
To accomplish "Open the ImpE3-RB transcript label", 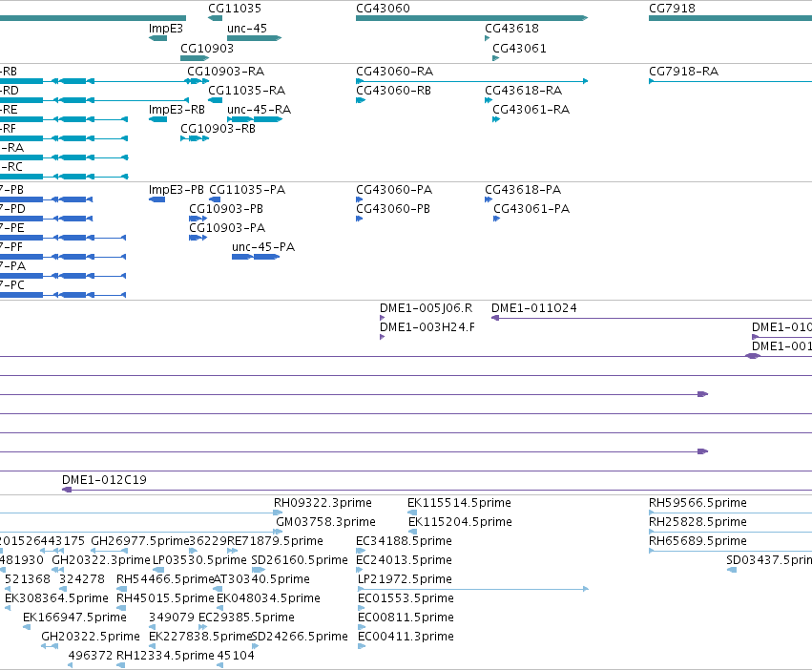I will click(177, 110).
